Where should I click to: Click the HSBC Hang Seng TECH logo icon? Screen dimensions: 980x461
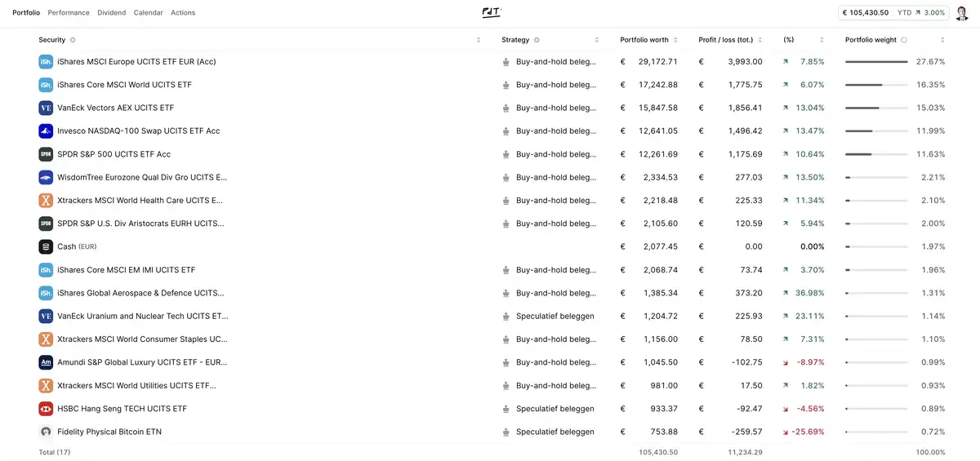(46, 409)
